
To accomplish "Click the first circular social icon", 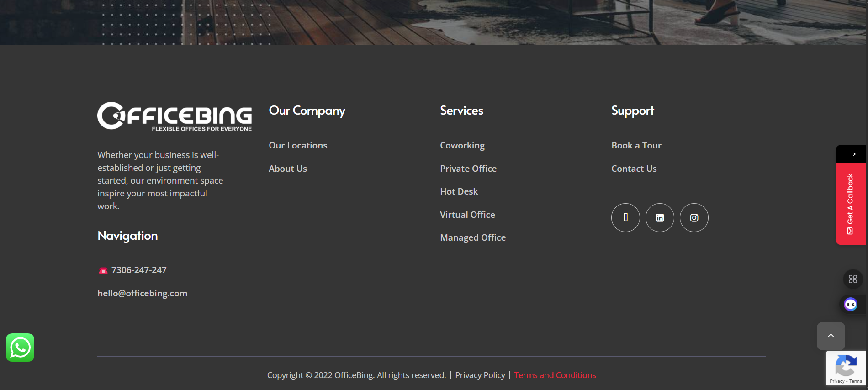I will click(625, 217).
